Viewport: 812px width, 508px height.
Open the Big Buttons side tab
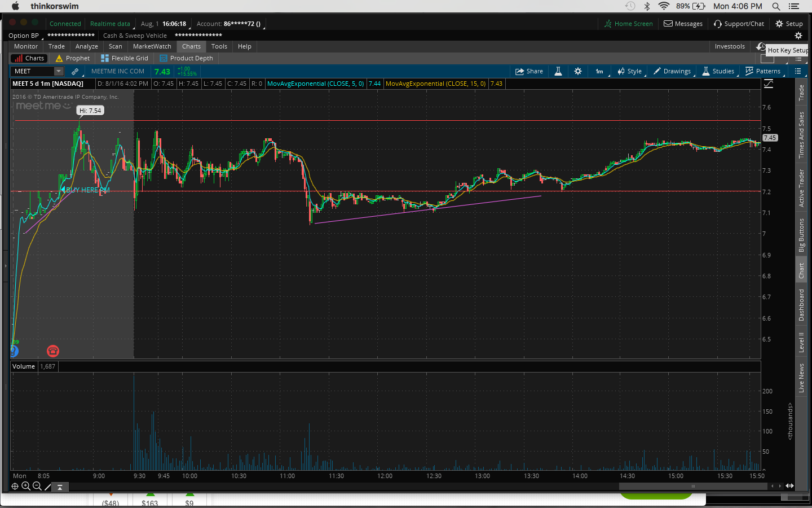(x=801, y=235)
